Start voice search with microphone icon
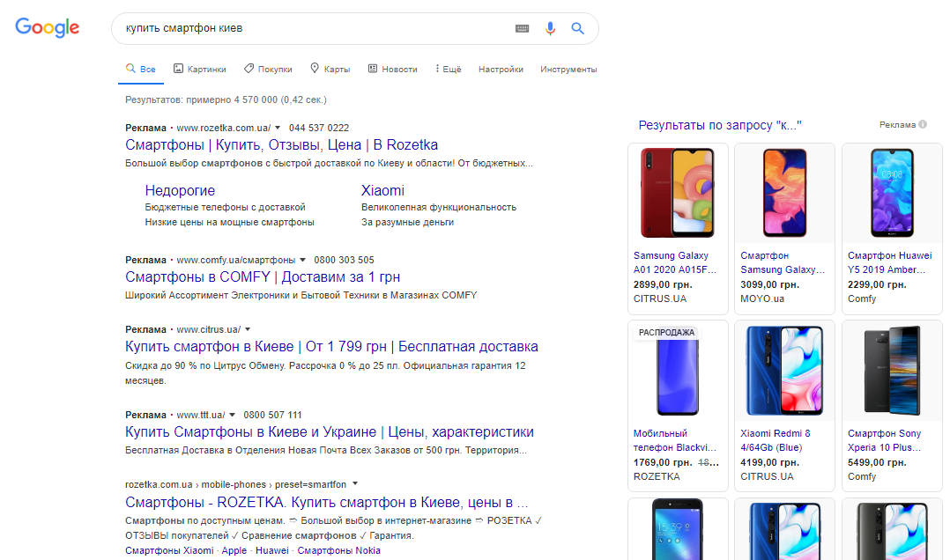The image size is (950, 560). click(550, 28)
